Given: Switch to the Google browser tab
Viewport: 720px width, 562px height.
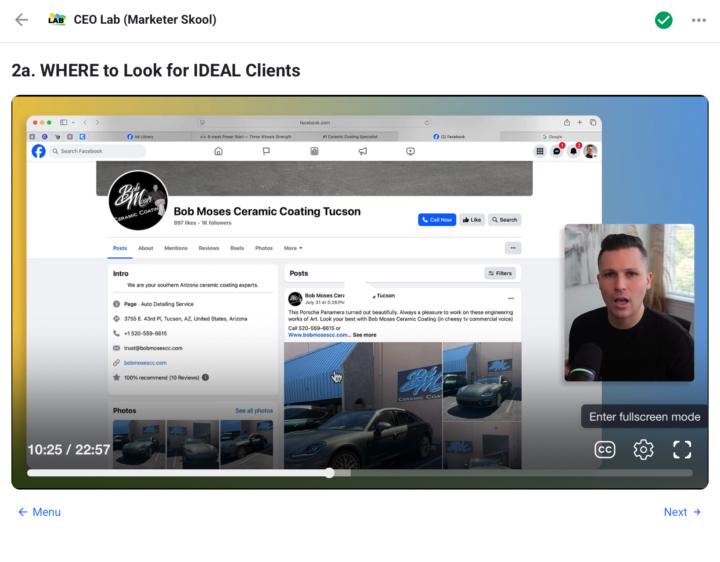Looking at the screenshot, I should (x=551, y=136).
